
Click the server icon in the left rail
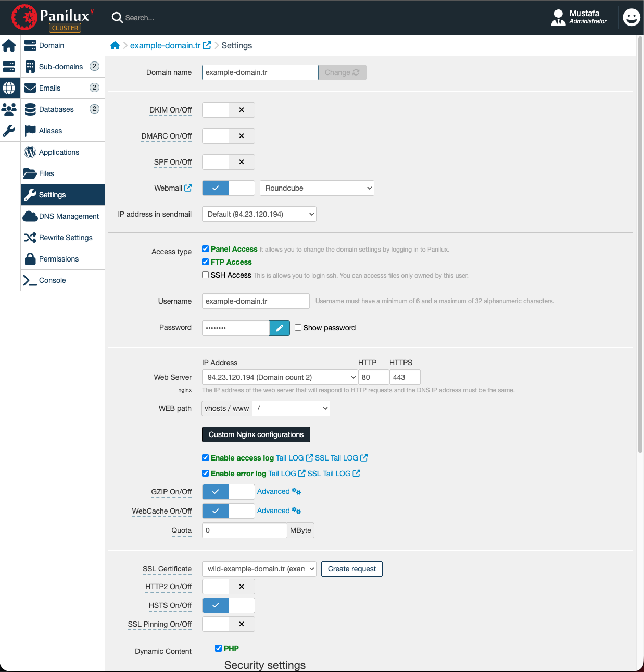click(x=9, y=67)
